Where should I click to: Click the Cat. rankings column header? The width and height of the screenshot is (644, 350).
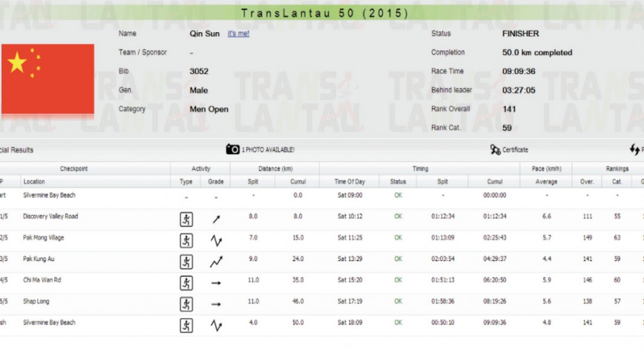617,182
